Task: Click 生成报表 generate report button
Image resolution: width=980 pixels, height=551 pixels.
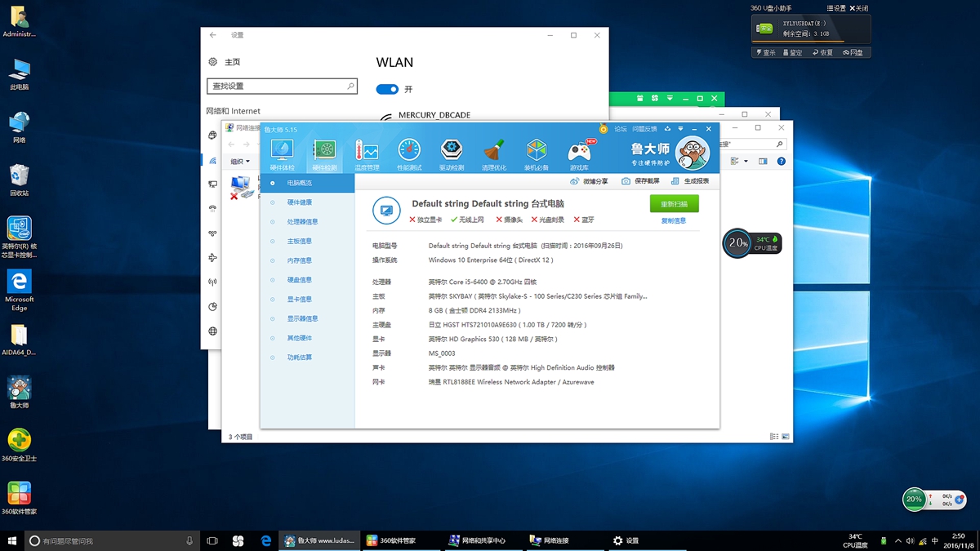Action: click(690, 181)
